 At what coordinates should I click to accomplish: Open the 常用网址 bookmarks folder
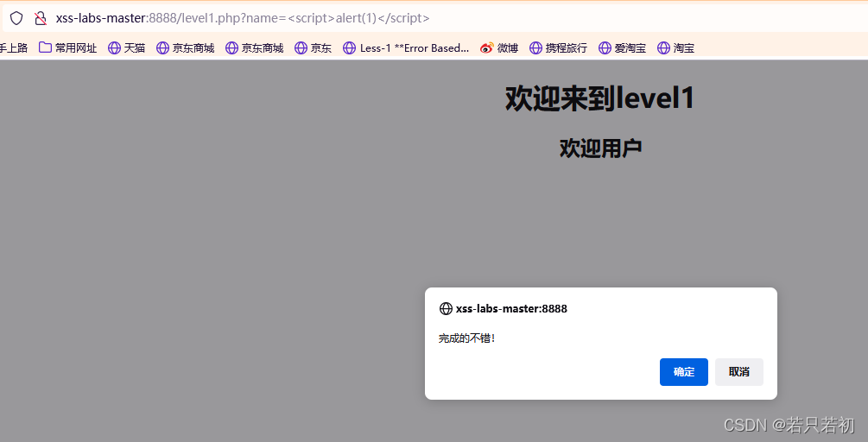point(67,48)
